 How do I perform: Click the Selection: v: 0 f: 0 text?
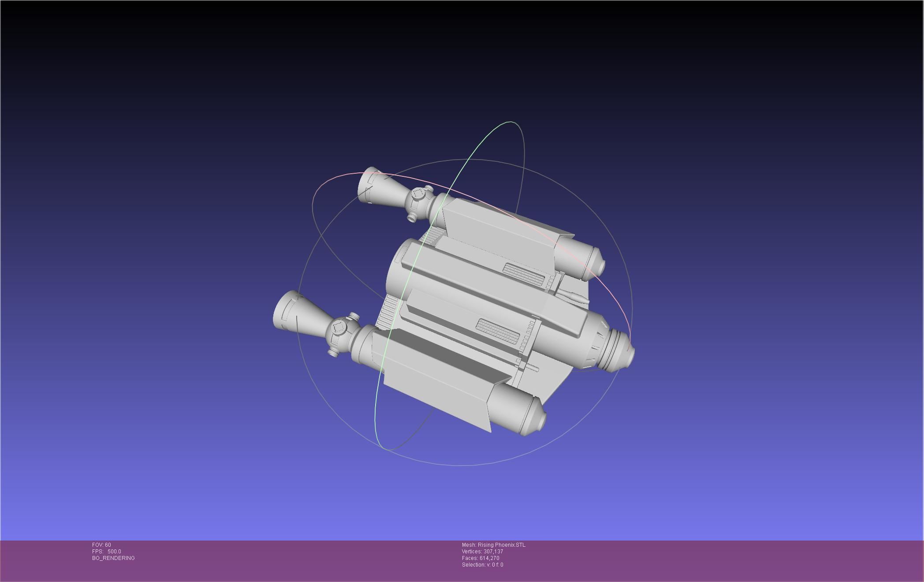[x=482, y=565]
